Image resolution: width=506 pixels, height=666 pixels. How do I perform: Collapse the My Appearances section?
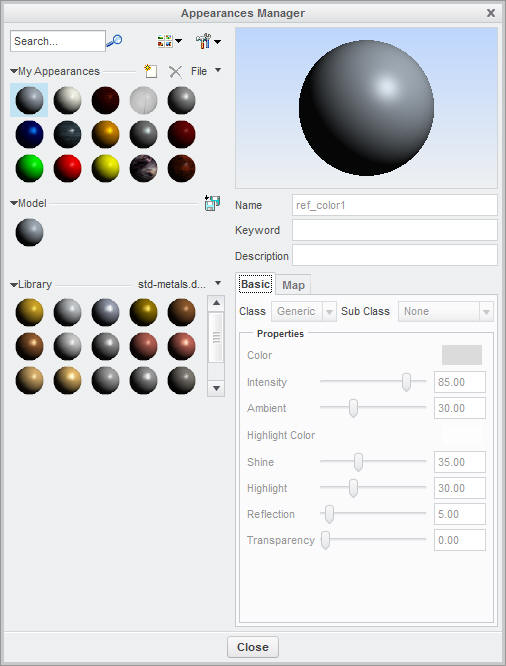[14, 71]
